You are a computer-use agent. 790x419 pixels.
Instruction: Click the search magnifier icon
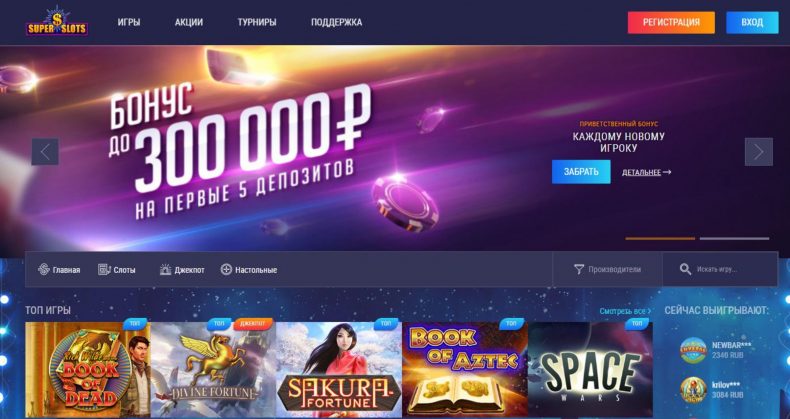[x=685, y=269]
